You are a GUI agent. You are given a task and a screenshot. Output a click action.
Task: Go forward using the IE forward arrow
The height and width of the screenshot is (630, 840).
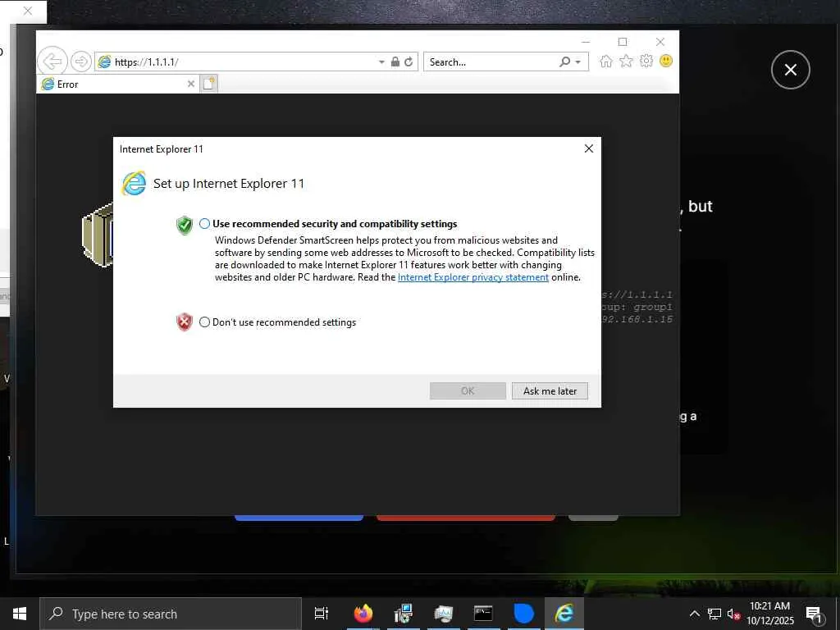81,61
